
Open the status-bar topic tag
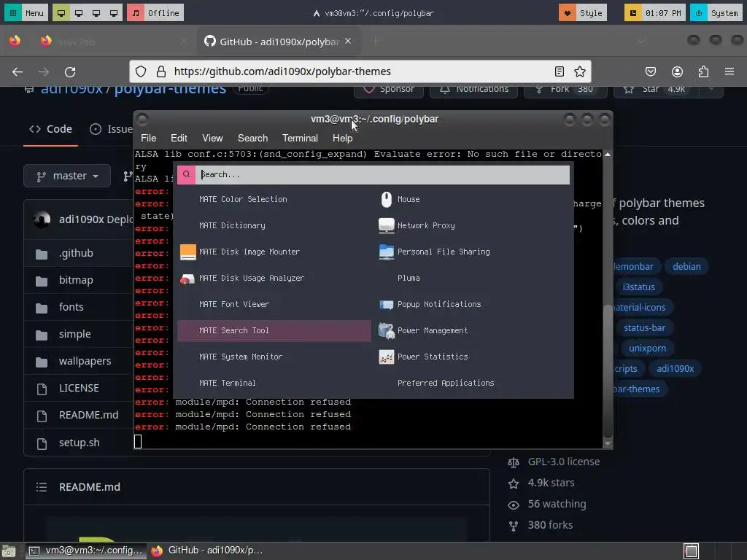(644, 327)
